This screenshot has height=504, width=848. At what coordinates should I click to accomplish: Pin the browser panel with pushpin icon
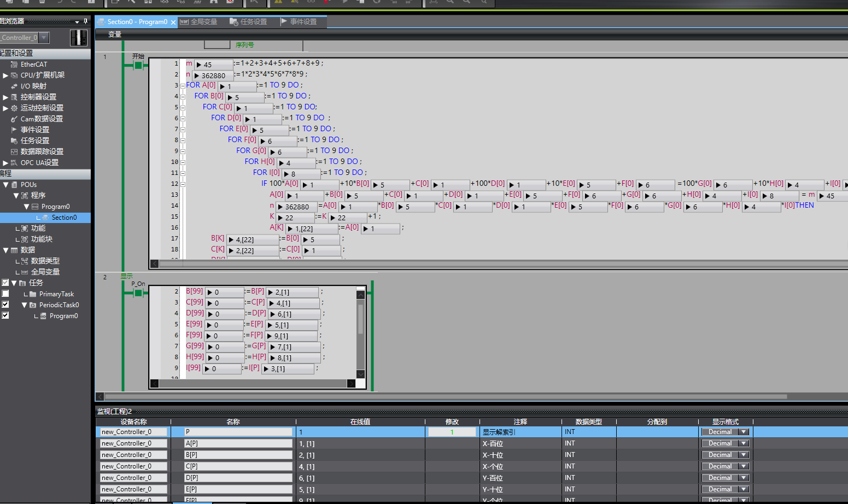(85, 21)
